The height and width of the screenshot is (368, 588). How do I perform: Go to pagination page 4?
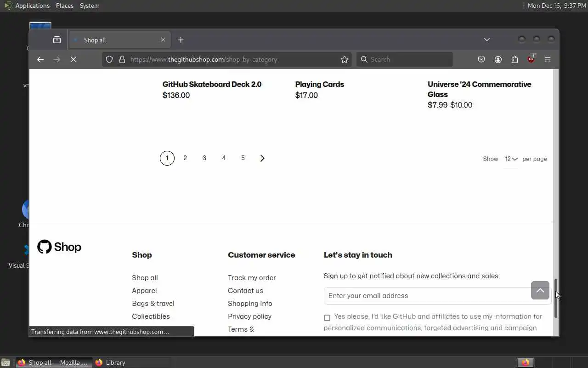pos(224,158)
